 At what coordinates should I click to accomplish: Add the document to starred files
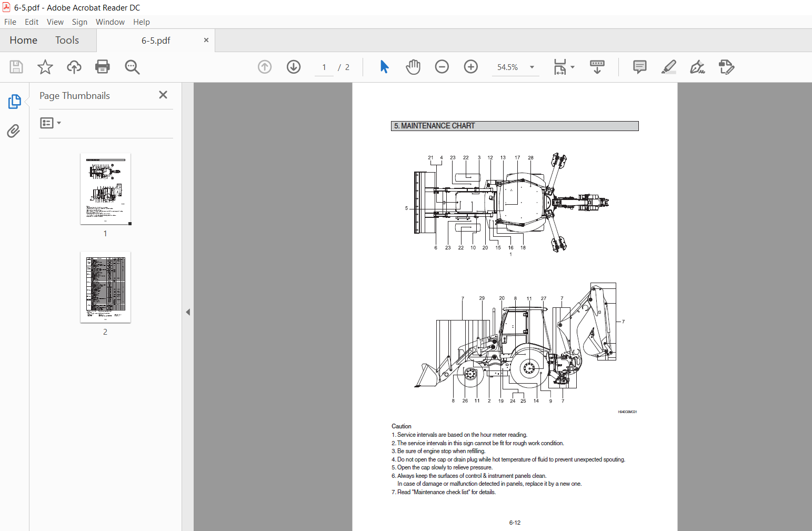[x=45, y=67]
